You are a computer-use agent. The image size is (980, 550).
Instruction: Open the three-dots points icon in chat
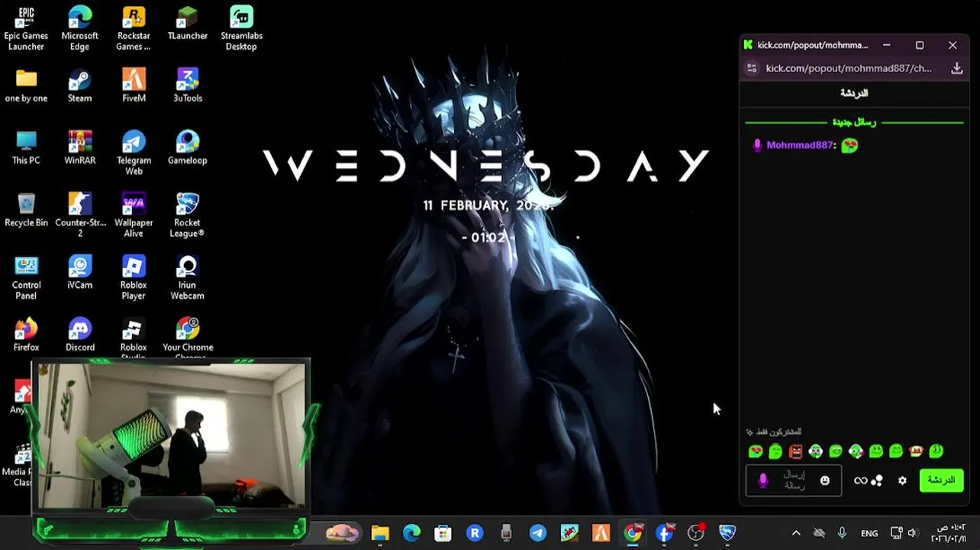coord(877,480)
